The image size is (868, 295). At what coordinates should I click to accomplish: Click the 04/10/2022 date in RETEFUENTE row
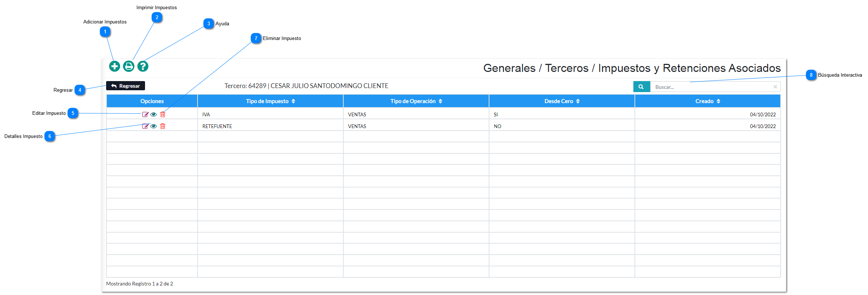(x=763, y=126)
